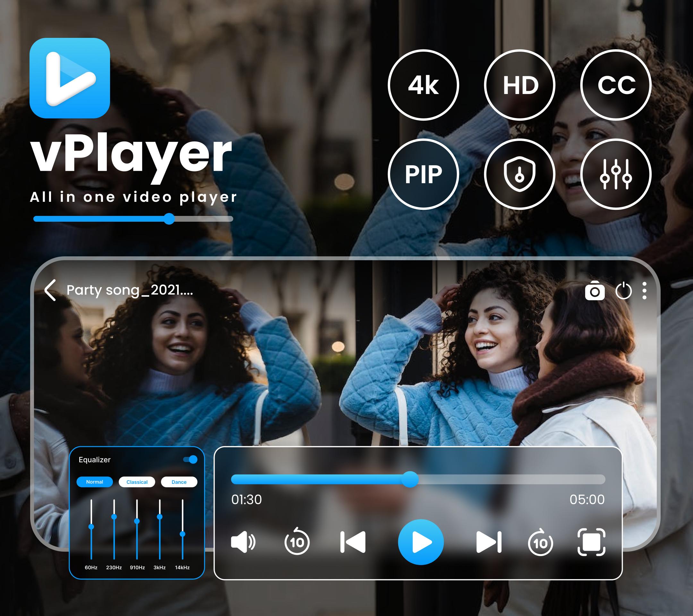Viewport: 693px width, 616px height.
Task: Select the HD quality badge
Action: pos(520,85)
